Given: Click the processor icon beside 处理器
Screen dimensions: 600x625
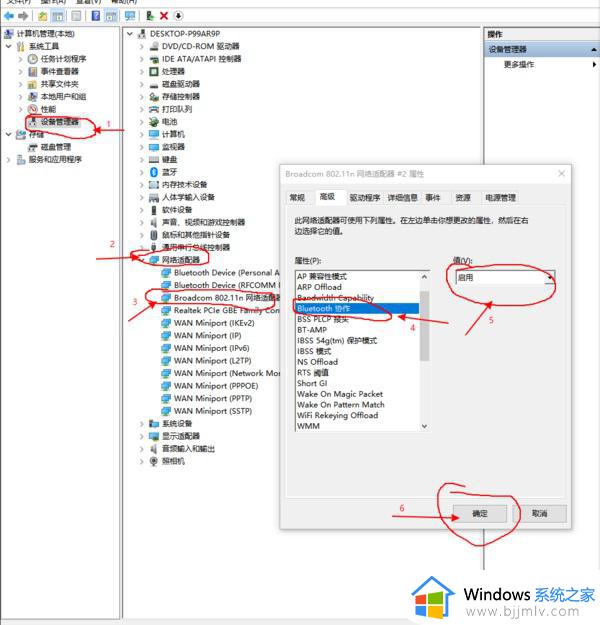Looking at the screenshot, I should point(154,72).
